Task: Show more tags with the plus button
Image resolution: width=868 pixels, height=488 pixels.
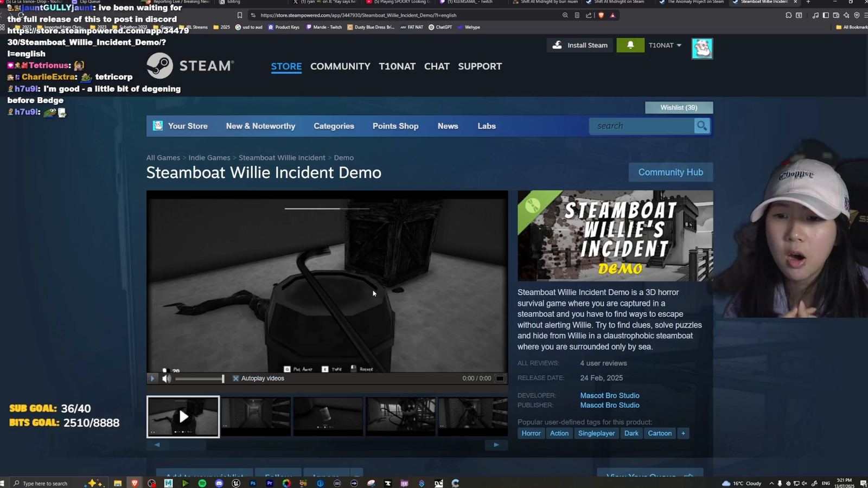Action: 683,433
